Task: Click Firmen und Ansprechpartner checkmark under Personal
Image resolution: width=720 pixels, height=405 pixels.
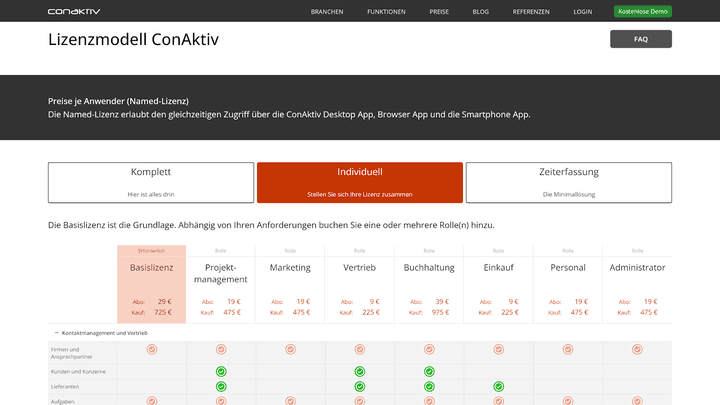Action: 568,349
